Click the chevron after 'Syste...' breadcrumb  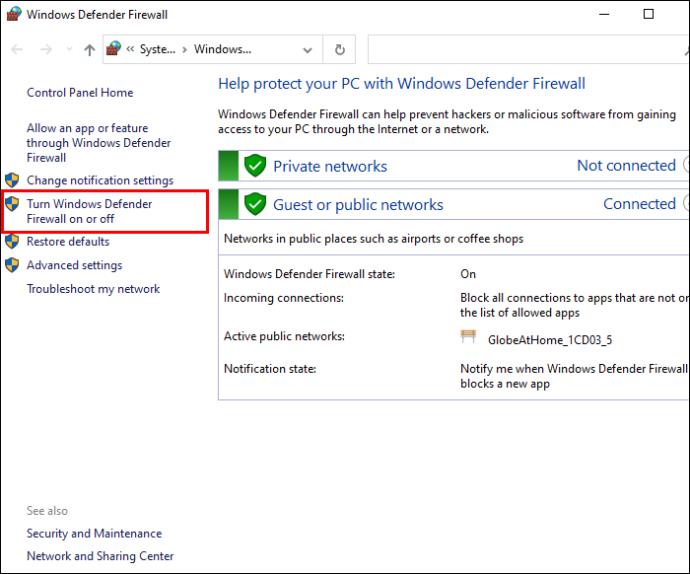184,49
